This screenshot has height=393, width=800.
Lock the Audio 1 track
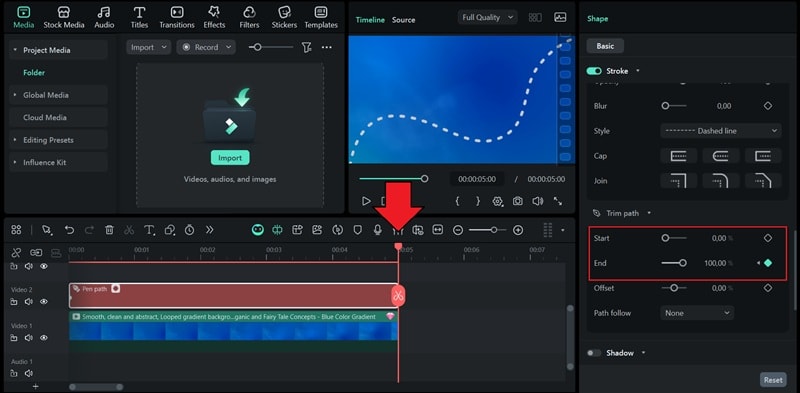[x=14, y=374]
